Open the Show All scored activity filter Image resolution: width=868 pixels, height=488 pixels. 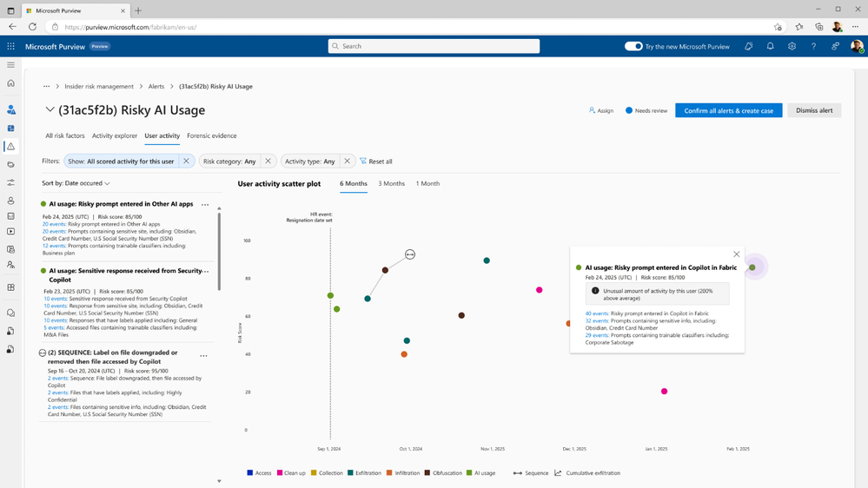121,162
